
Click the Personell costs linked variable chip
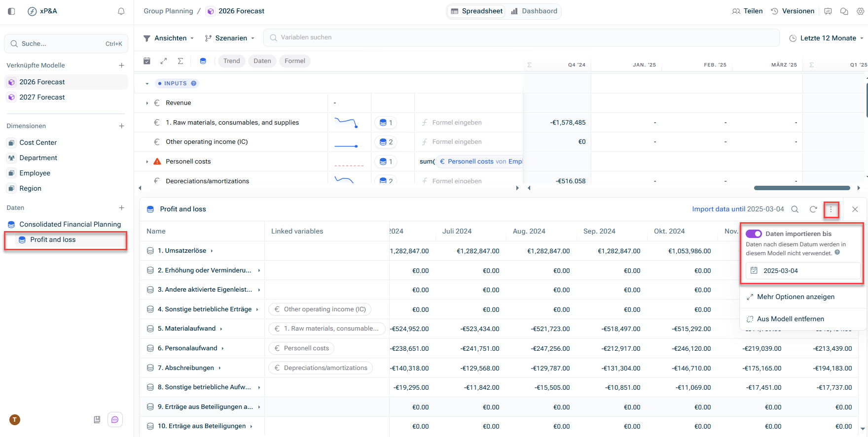click(x=301, y=348)
